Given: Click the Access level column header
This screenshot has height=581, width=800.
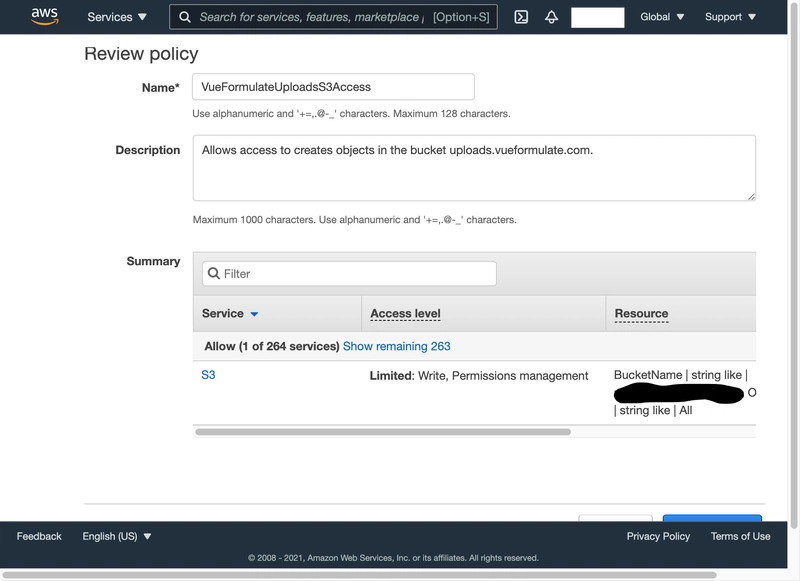Looking at the screenshot, I should [405, 314].
